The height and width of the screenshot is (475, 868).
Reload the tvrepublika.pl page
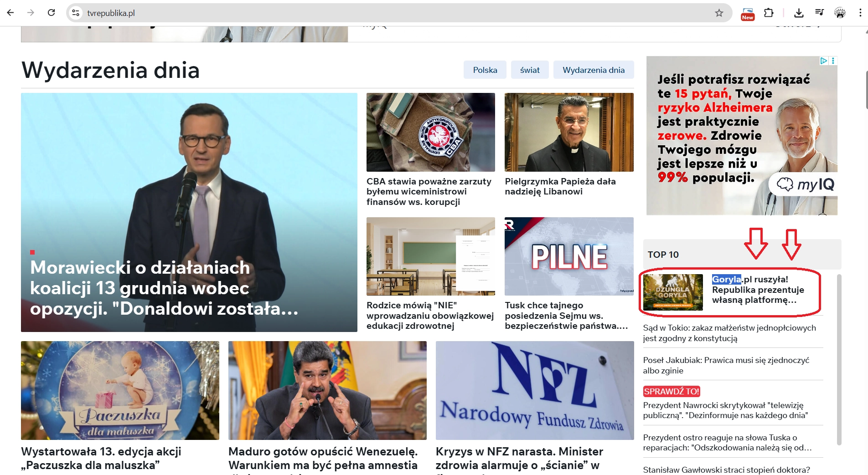51,13
